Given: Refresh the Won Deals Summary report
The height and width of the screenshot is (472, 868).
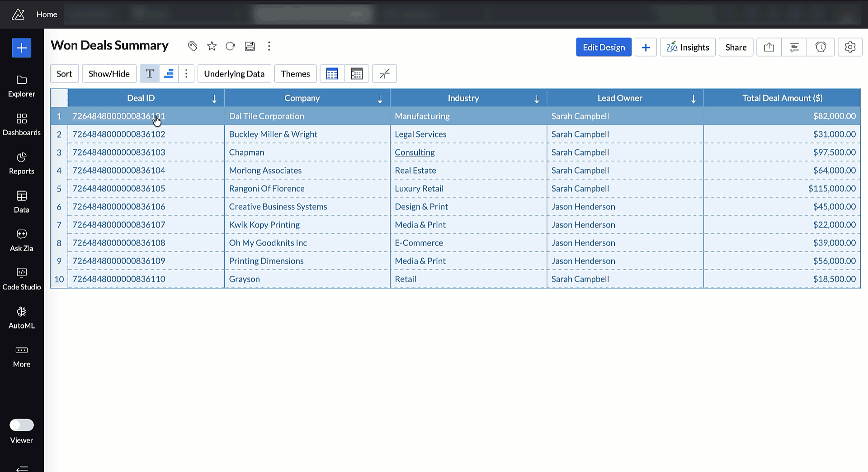Looking at the screenshot, I should tap(231, 46).
